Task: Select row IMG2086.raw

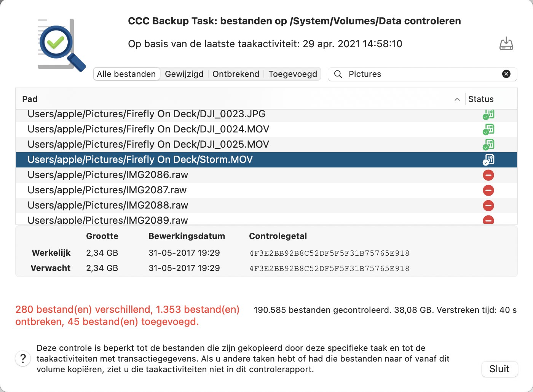Action: 266,175
